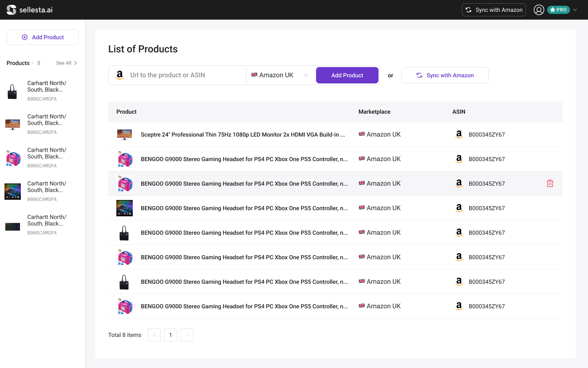Open Sceptre 24" monitor product thumbnail
This screenshot has height=368, width=588.
[x=125, y=135]
